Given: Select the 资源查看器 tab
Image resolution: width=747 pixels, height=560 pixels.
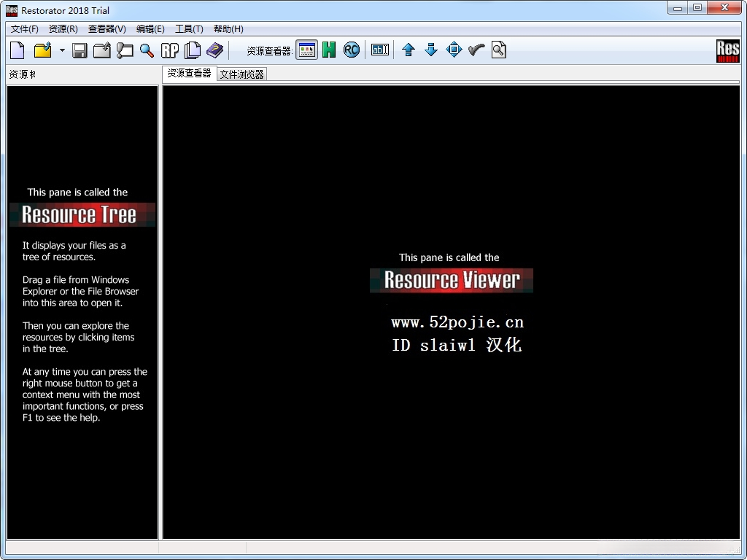Looking at the screenshot, I should pos(189,74).
